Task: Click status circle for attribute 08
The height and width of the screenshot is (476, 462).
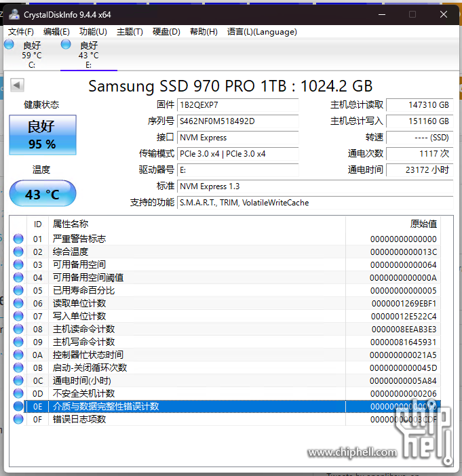Action: [18, 329]
